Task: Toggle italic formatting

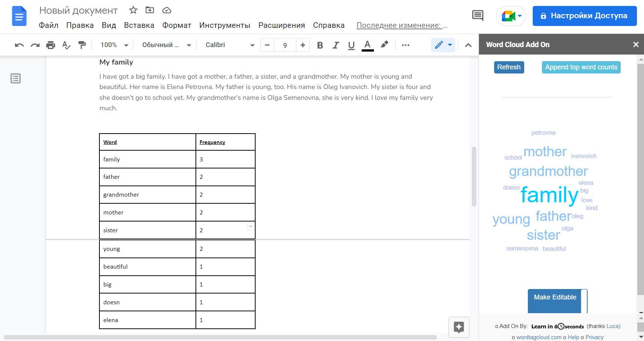Action: (x=336, y=45)
